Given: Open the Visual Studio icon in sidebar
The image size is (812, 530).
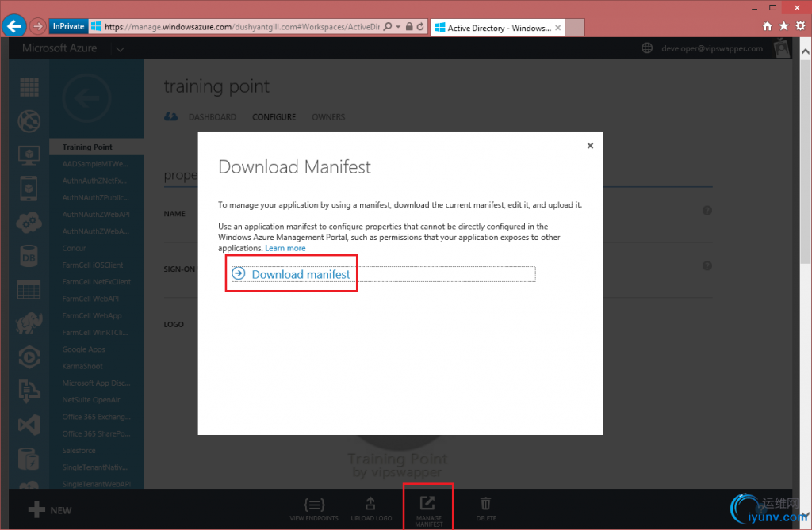Looking at the screenshot, I should (x=29, y=425).
